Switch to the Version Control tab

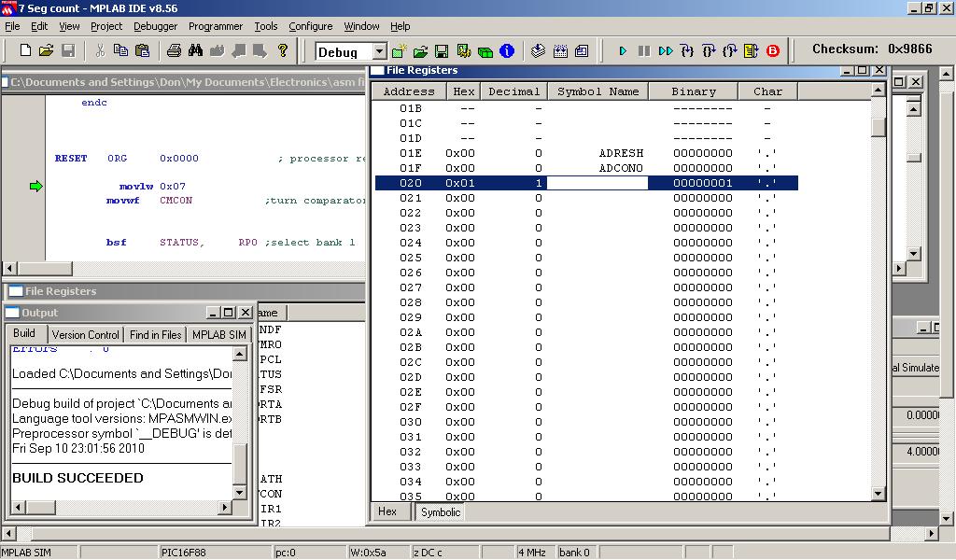point(85,334)
